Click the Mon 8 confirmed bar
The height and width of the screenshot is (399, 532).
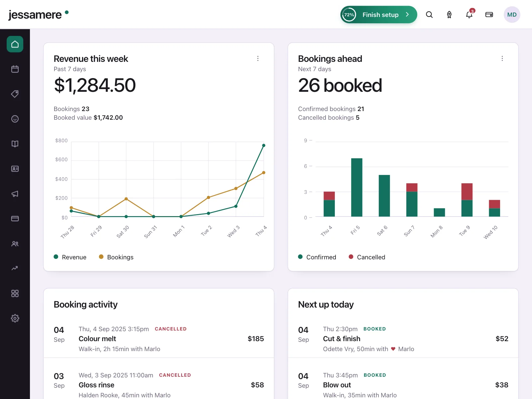[x=439, y=212]
